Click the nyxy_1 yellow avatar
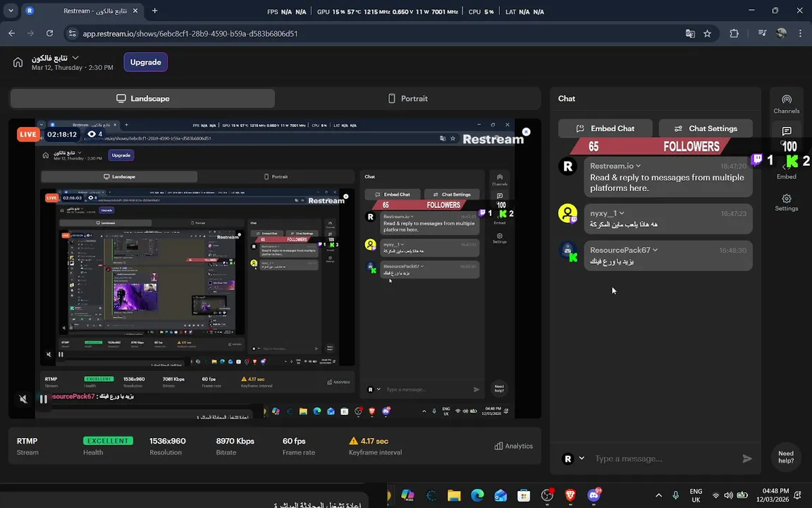This screenshot has width=812, height=508. 567,213
